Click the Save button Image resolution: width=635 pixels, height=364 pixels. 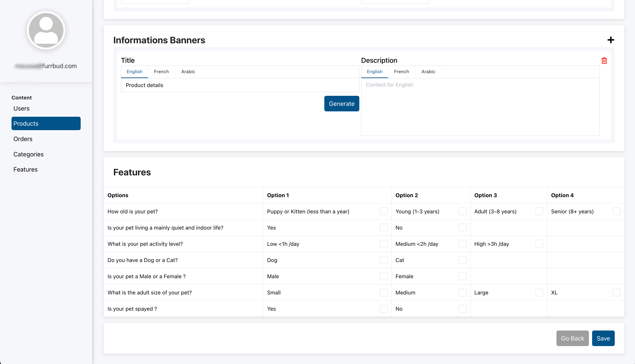(603, 338)
